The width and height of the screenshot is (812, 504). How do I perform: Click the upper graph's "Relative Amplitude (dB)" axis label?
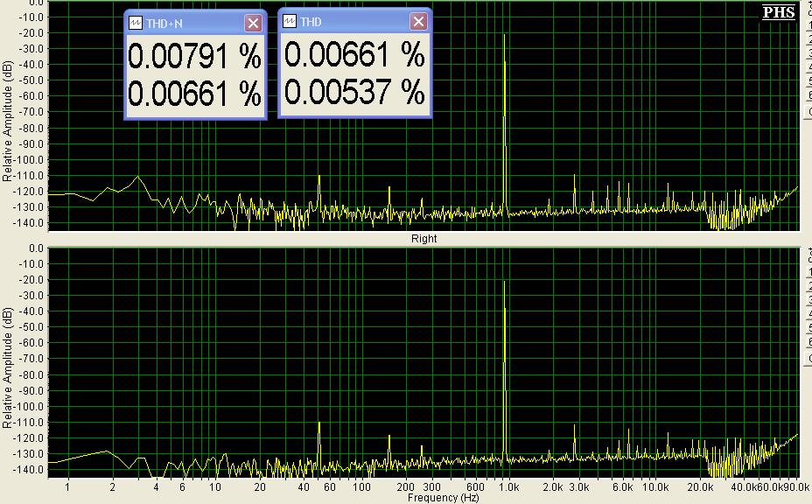tap(7, 122)
